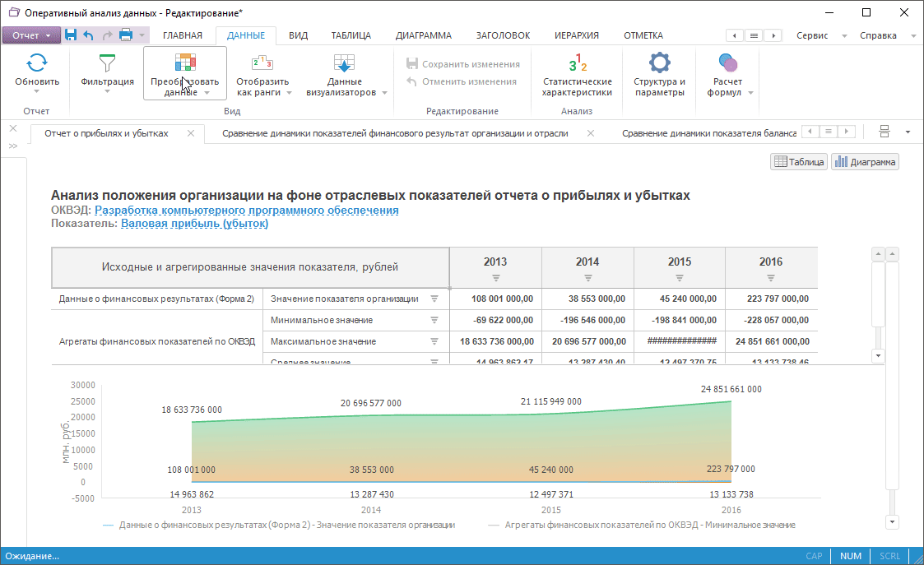Click the Расчет формул icon
This screenshot has width=924, height=565.
(727, 64)
